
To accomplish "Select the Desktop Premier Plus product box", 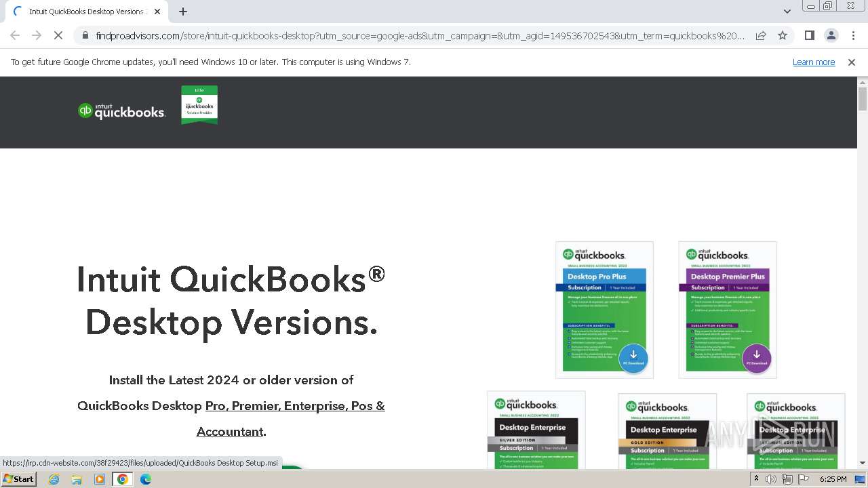I will 728,310.
